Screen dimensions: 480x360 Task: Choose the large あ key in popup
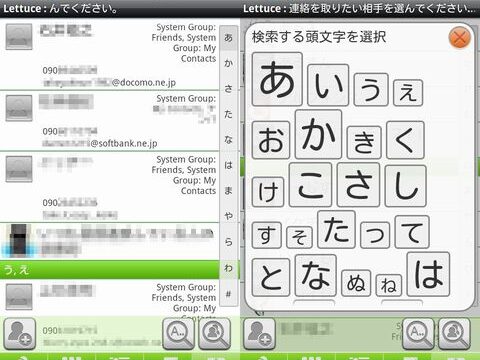277,79
